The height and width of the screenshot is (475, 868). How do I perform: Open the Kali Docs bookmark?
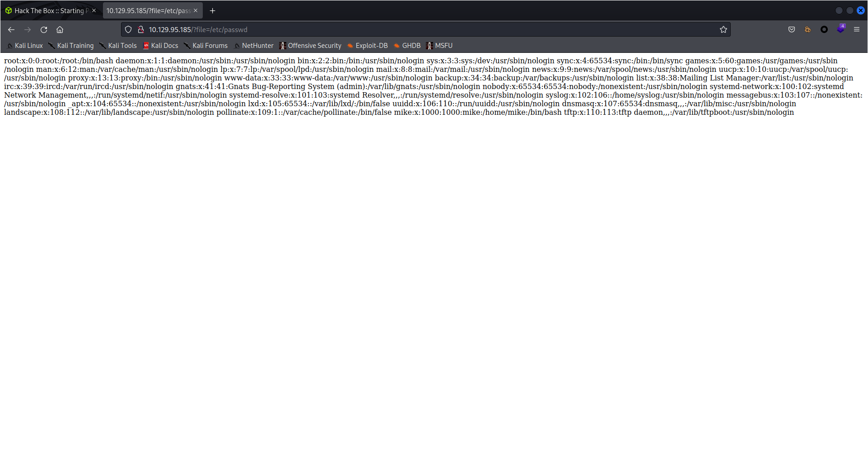161,46
